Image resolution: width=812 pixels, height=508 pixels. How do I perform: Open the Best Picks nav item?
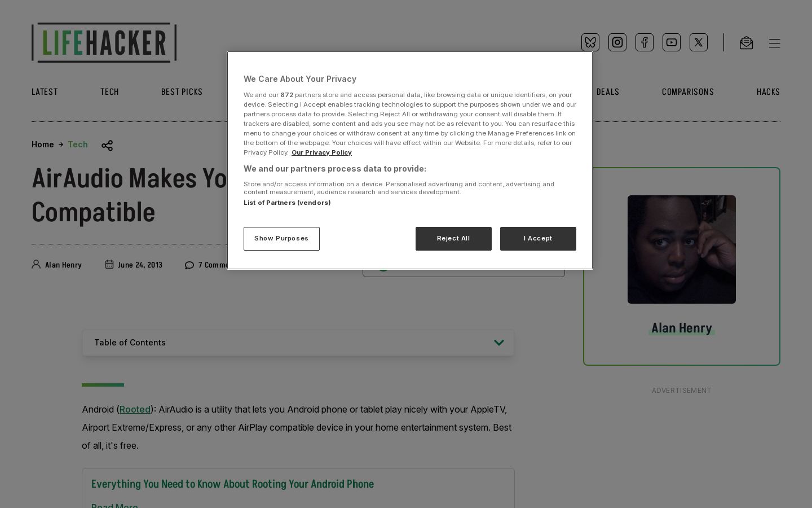pyautogui.click(x=182, y=92)
